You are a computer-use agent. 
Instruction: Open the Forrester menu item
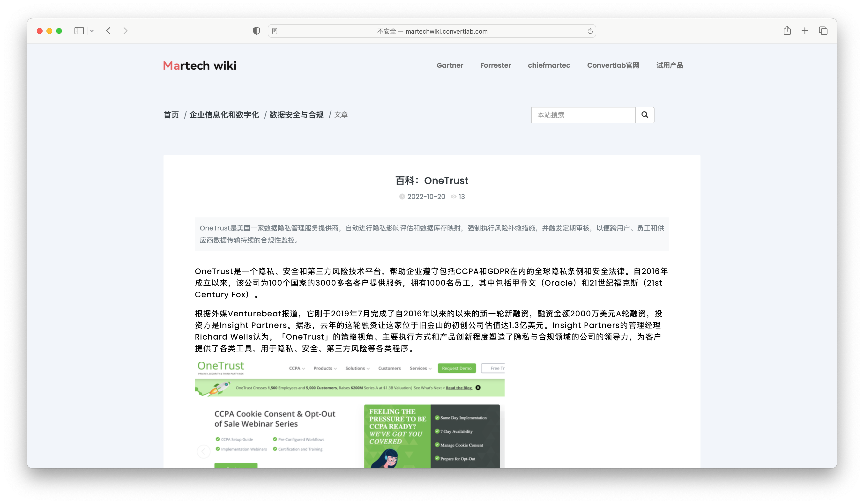pyautogui.click(x=495, y=65)
